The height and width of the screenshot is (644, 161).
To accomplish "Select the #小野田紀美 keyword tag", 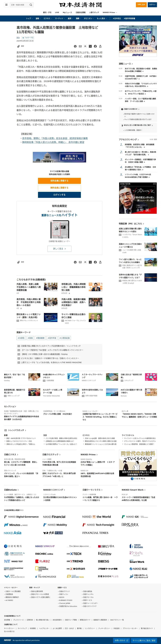I will [65, 338].
